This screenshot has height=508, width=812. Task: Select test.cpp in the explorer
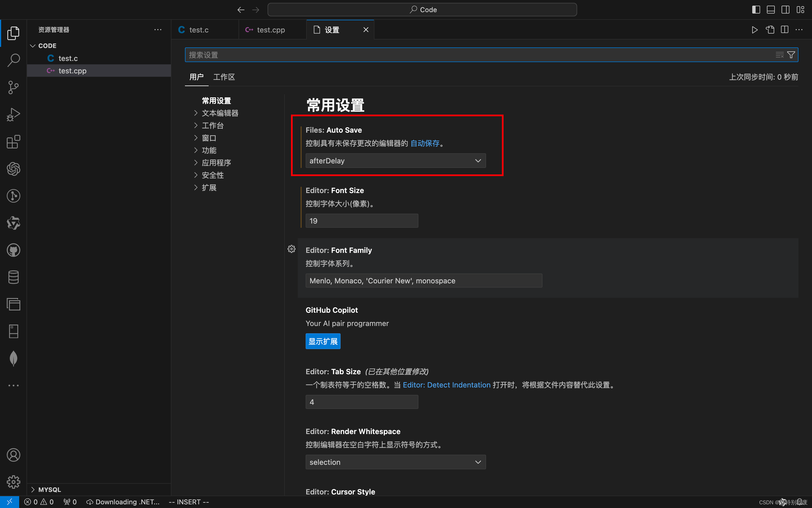coord(99,71)
